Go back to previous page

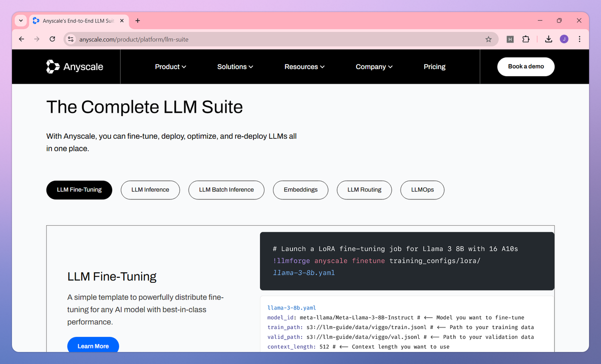click(21, 39)
